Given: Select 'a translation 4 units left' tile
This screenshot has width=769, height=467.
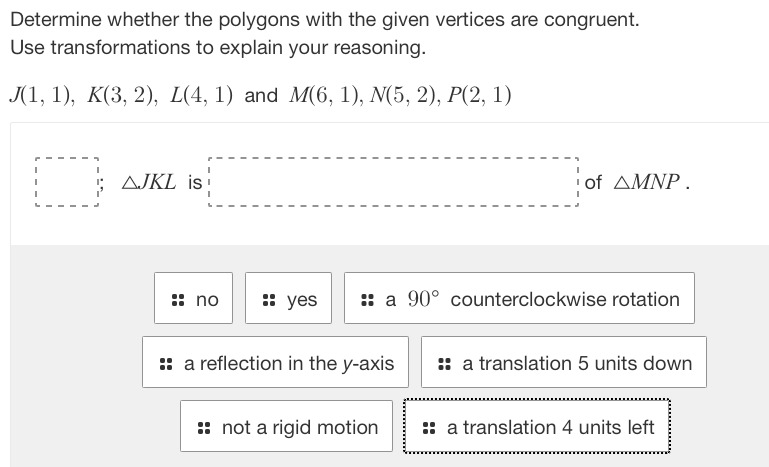Looking at the screenshot, I should 537,426.
